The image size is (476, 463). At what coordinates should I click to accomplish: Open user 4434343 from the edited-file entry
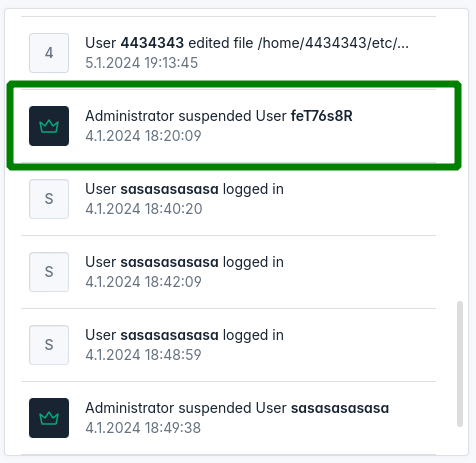152,43
